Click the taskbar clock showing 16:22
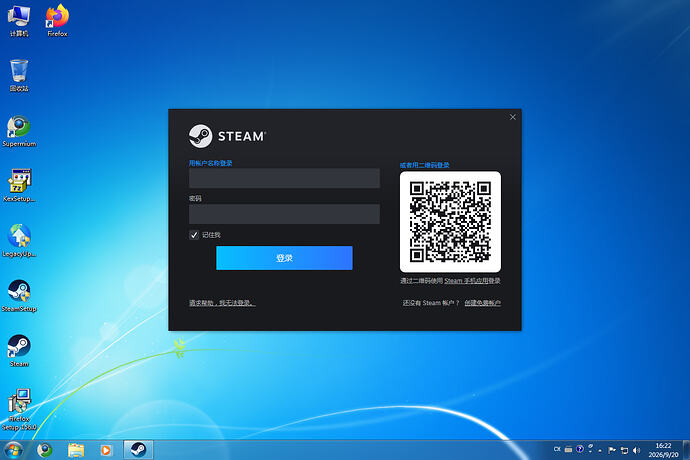 tap(663, 450)
